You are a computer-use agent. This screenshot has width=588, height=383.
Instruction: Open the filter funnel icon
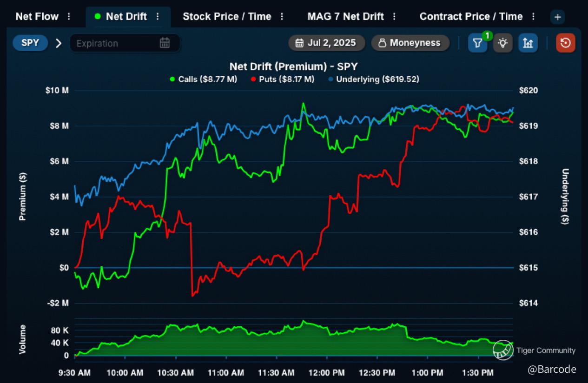pyautogui.click(x=477, y=43)
